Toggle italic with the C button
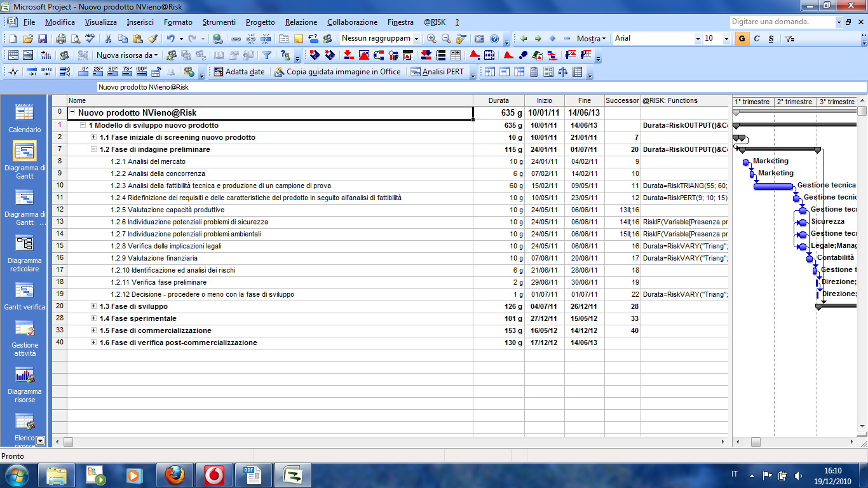This screenshot has height=488, width=868. point(757,39)
